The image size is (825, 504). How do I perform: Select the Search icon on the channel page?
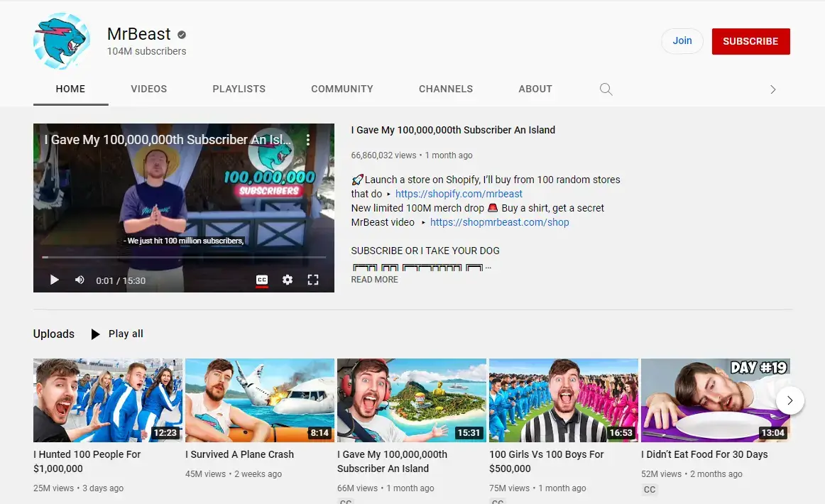[606, 89]
